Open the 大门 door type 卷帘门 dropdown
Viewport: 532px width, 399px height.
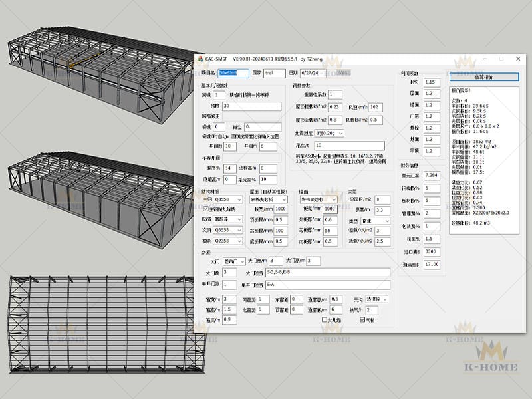242,261
